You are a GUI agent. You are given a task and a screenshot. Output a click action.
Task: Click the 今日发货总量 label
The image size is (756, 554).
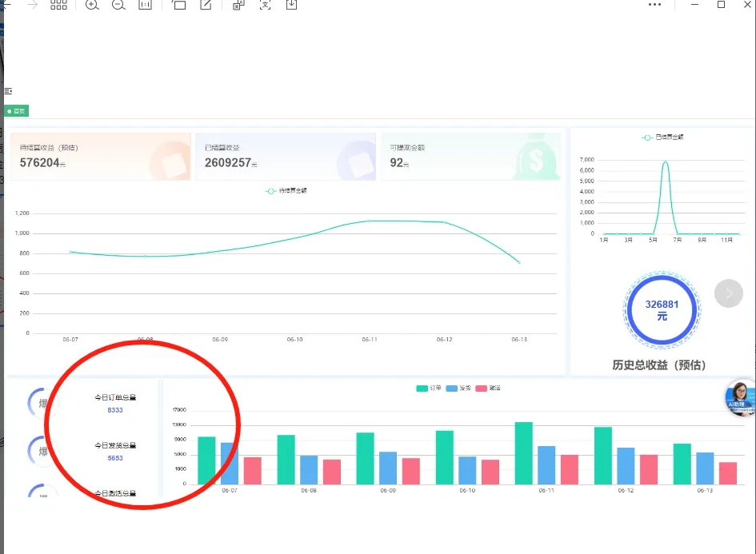coord(115,445)
